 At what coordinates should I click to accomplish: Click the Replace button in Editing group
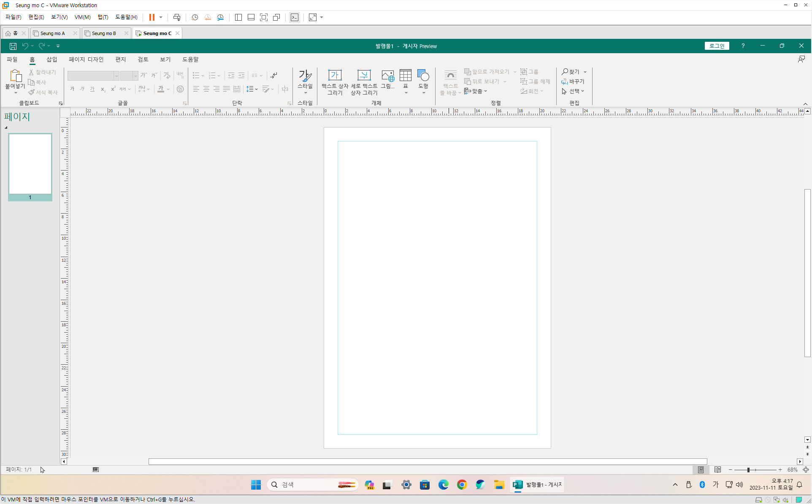pyautogui.click(x=573, y=81)
